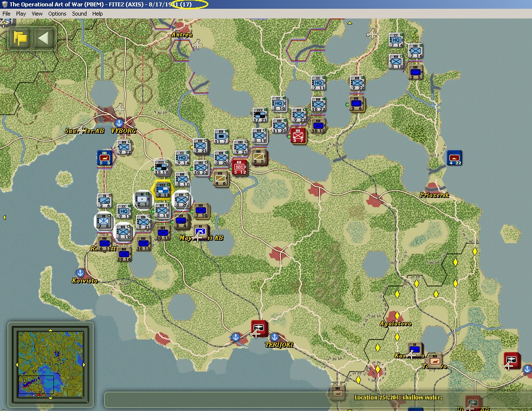The image size is (532, 411).
Task: Open the File menu
Action: click(x=6, y=14)
